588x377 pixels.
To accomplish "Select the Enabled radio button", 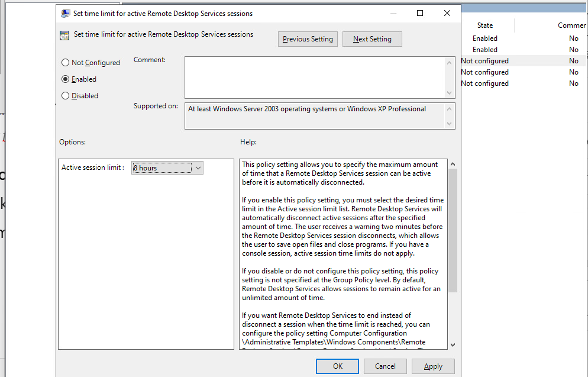I will click(66, 79).
